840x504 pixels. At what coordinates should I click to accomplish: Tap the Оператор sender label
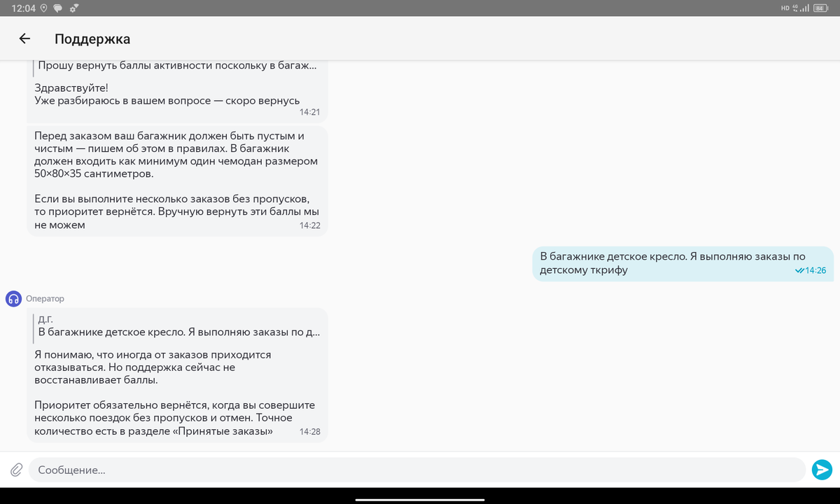click(45, 299)
